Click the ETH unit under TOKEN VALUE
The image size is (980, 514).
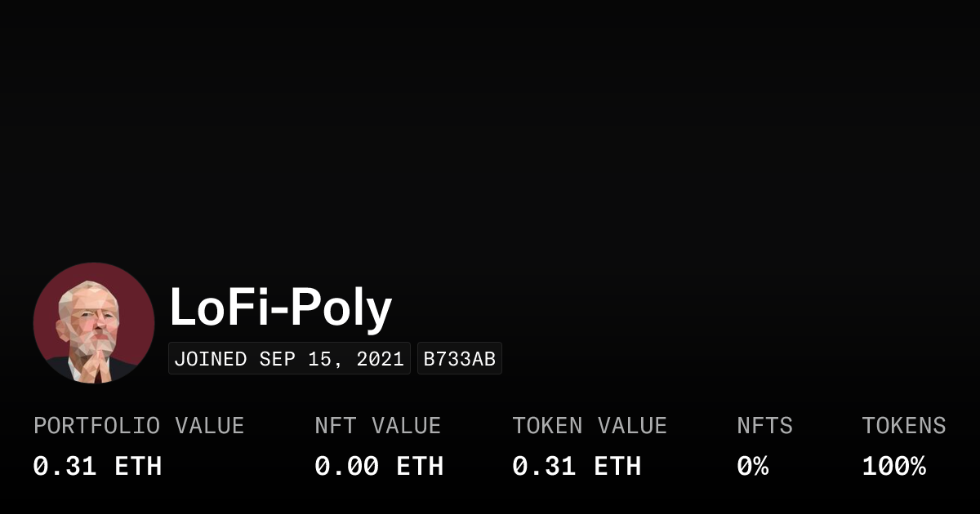coord(617,467)
